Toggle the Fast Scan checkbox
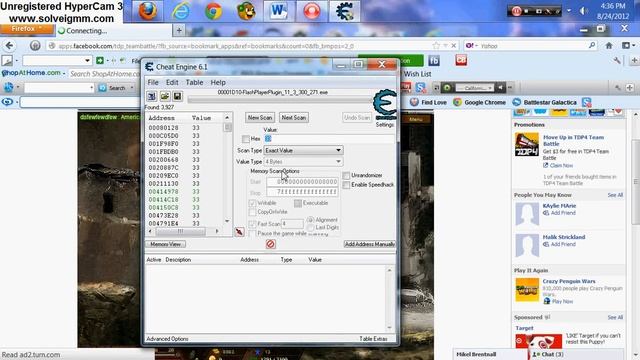 pyautogui.click(x=252, y=224)
